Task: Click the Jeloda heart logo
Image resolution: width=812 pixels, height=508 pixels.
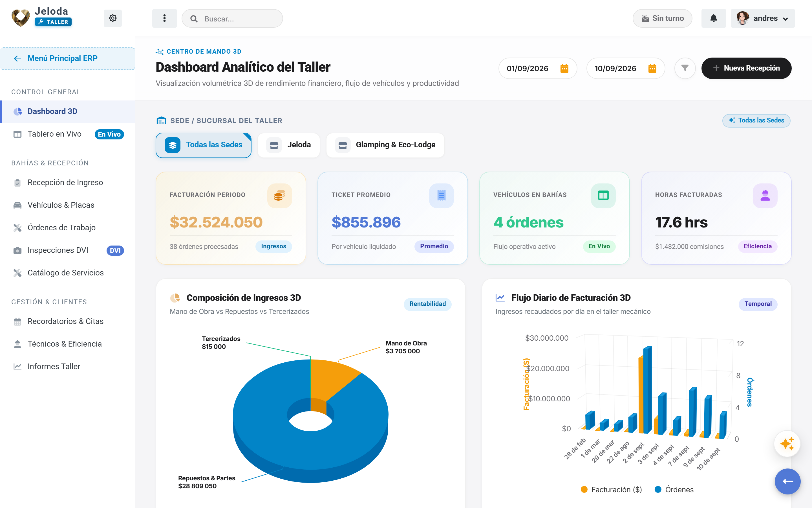Action: 21,17
